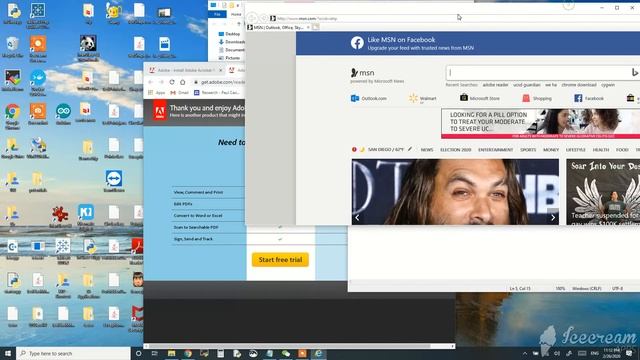
Task: Open the Microsoft Store quick link
Action: [x=480, y=98]
